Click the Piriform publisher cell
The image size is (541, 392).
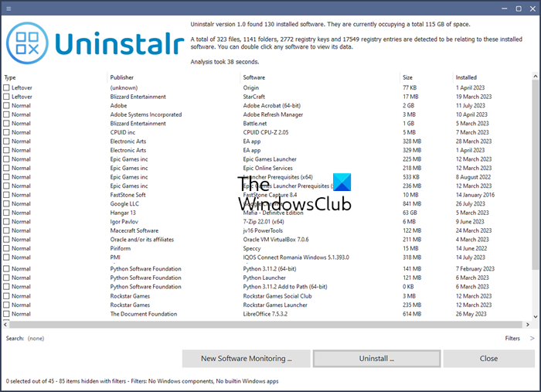pyautogui.click(x=121, y=248)
